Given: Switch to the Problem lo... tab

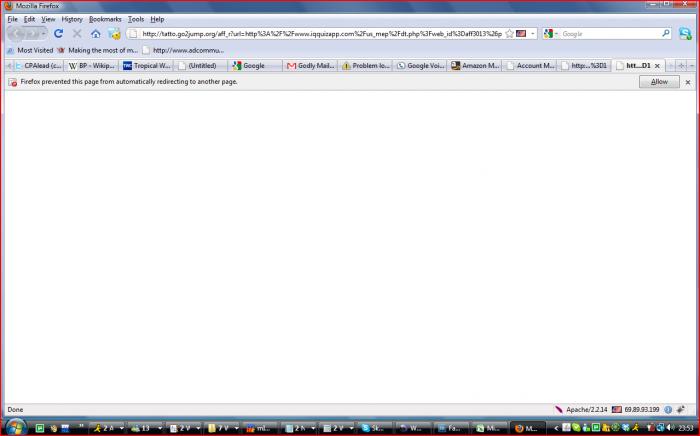Looking at the screenshot, I should pos(365,66).
